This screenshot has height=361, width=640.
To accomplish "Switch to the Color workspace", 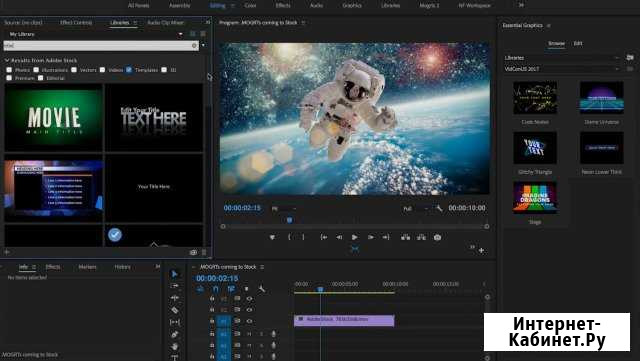I will (250, 6).
